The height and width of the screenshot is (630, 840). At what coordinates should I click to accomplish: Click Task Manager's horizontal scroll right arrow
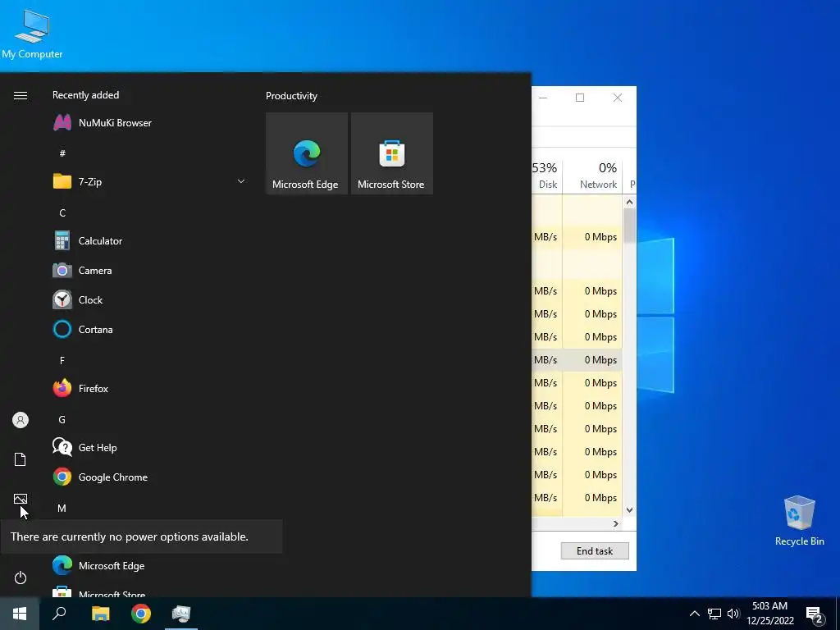tap(615, 523)
